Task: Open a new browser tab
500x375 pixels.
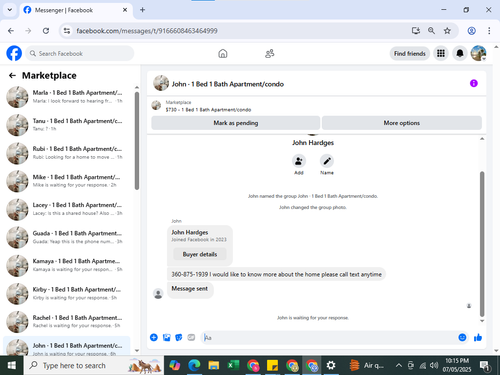Action: click(142, 10)
